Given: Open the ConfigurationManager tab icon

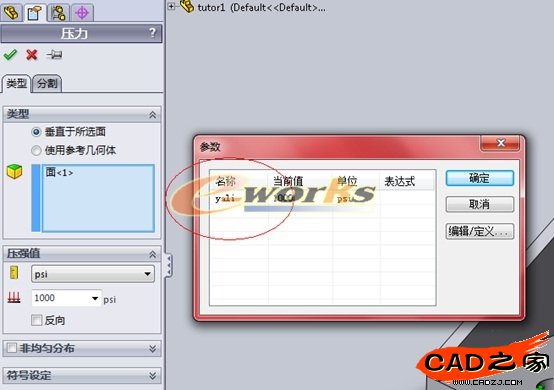Looking at the screenshot, I should click(x=58, y=13).
